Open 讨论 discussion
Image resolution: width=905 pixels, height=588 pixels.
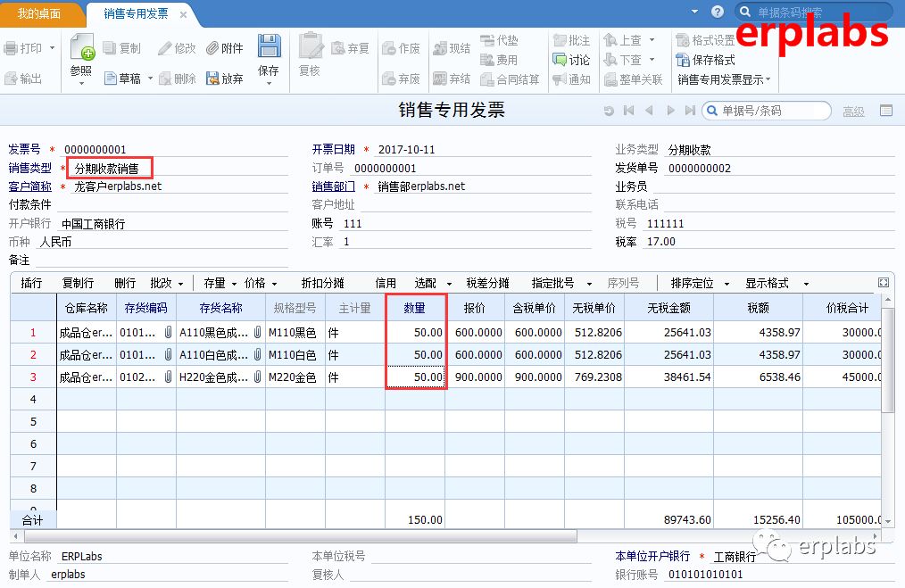[x=571, y=60]
